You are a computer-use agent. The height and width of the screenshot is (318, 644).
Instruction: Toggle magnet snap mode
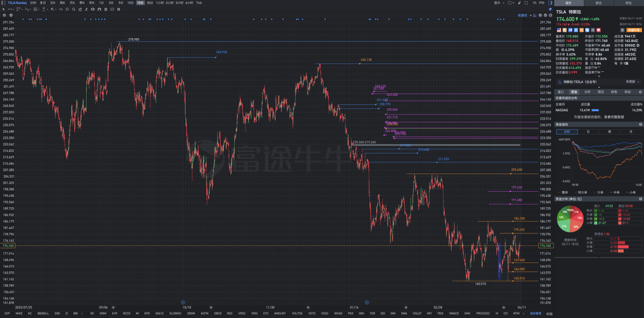99,9
